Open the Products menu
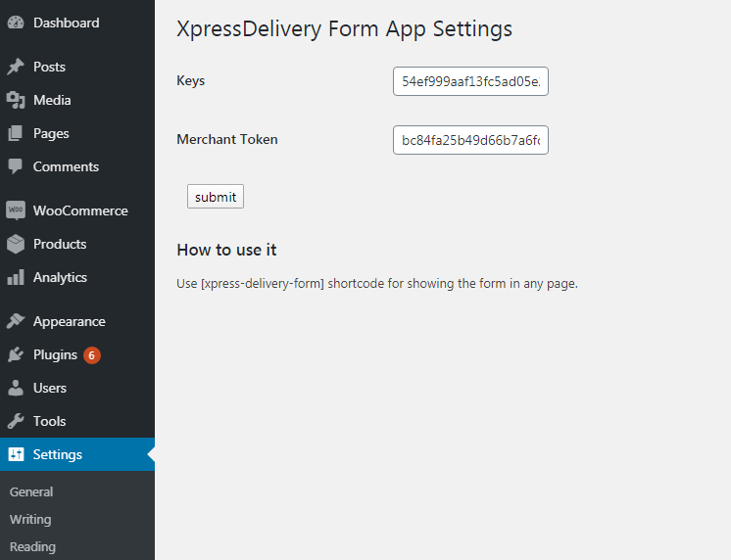 click(77, 244)
